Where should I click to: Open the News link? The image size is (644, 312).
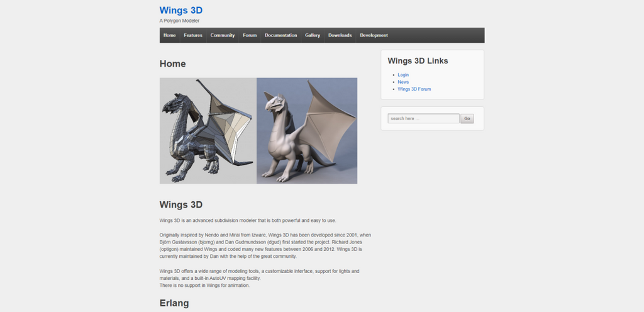[x=403, y=82]
